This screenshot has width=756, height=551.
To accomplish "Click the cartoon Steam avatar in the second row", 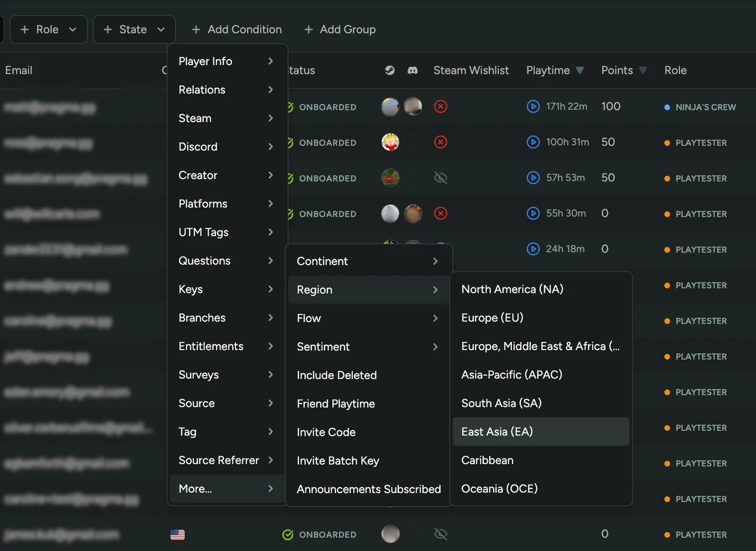I will [x=390, y=142].
